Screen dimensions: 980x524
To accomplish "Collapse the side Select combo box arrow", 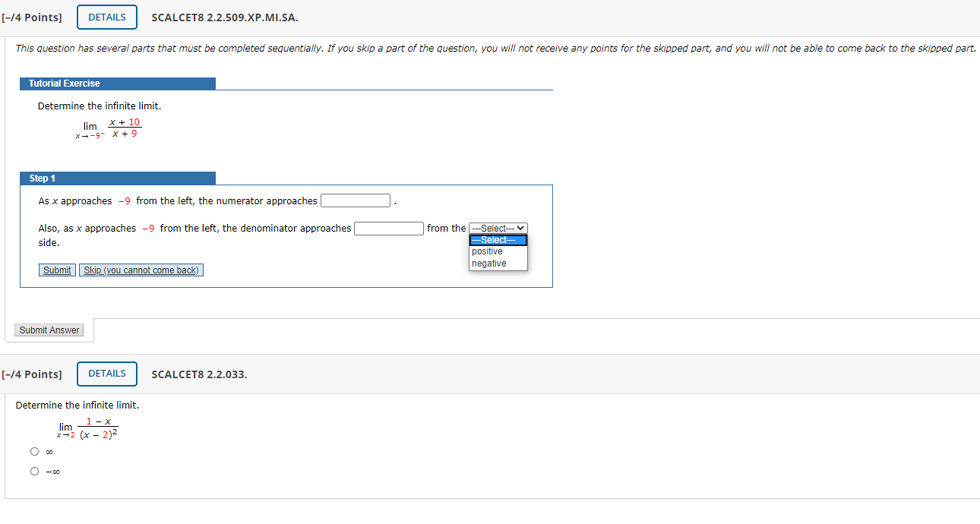I will pyautogui.click(x=521, y=229).
